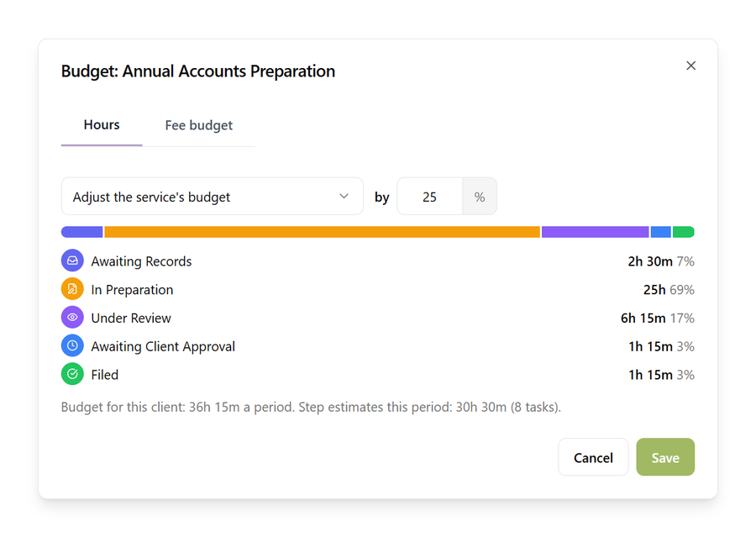Click the 6h 15m 17% value
The width and height of the screenshot is (756, 537).
tap(658, 319)
